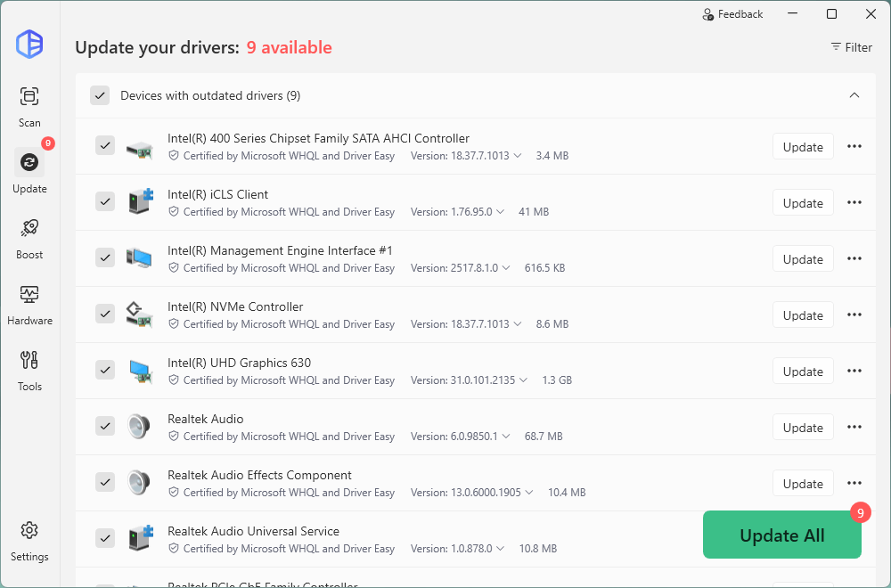Expand version dropdown for Intel UHD Graphics 630

pyautogui.click(x=522, y=380)
